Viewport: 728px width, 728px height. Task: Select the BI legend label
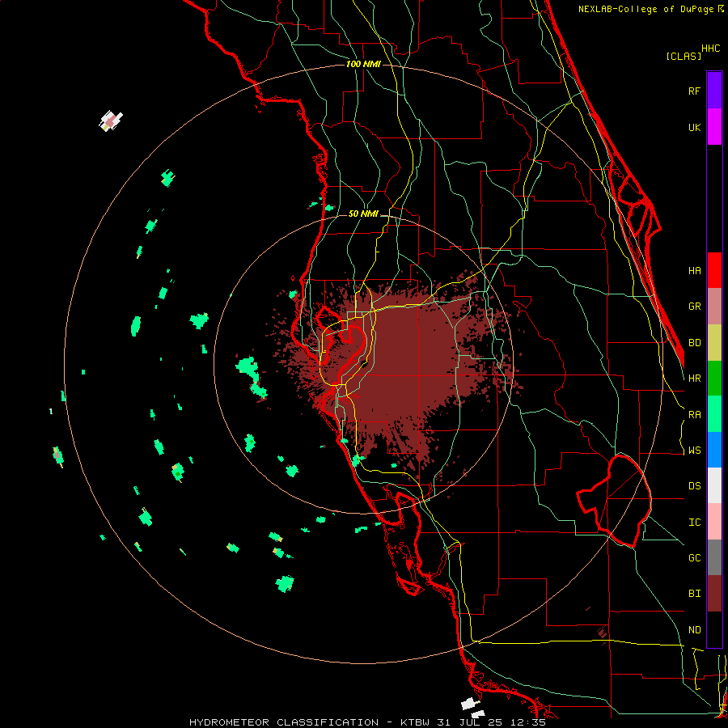(x=695, y=594)
